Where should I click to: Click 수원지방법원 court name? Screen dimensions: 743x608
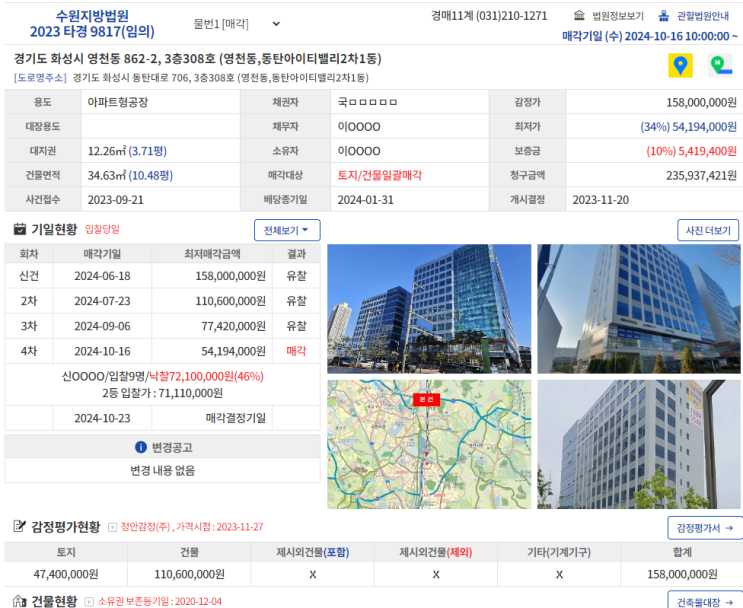pos(92,16)
